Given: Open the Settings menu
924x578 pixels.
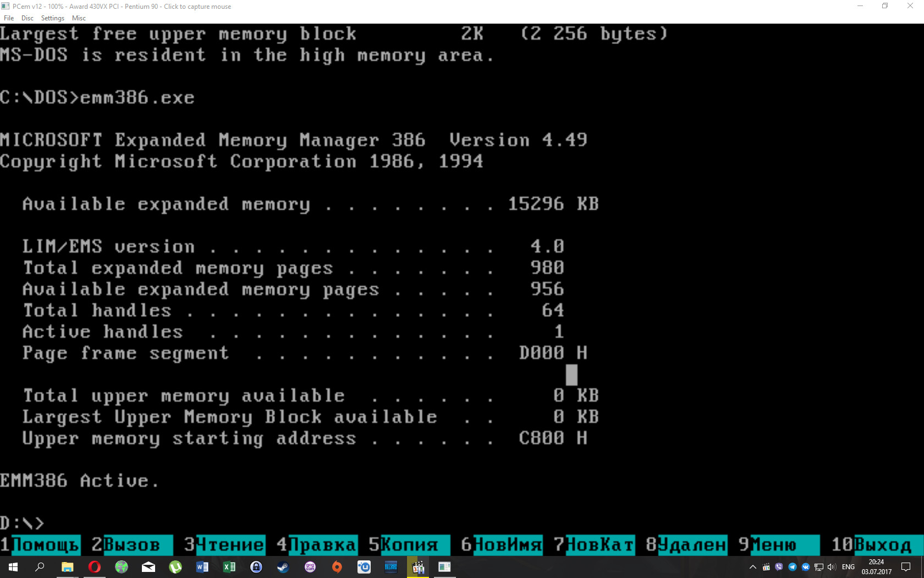Looking at the screenshot, I should coord(53,18).
